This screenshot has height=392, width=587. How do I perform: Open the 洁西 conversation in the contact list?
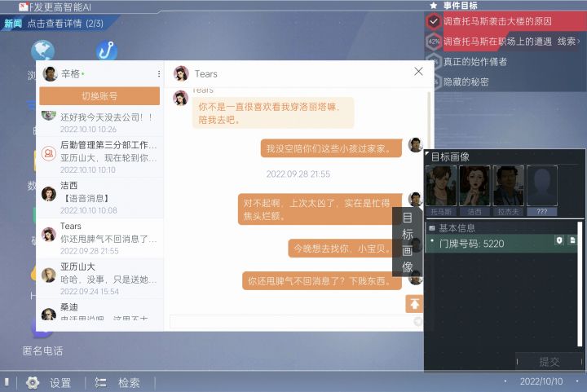point(100,197)
